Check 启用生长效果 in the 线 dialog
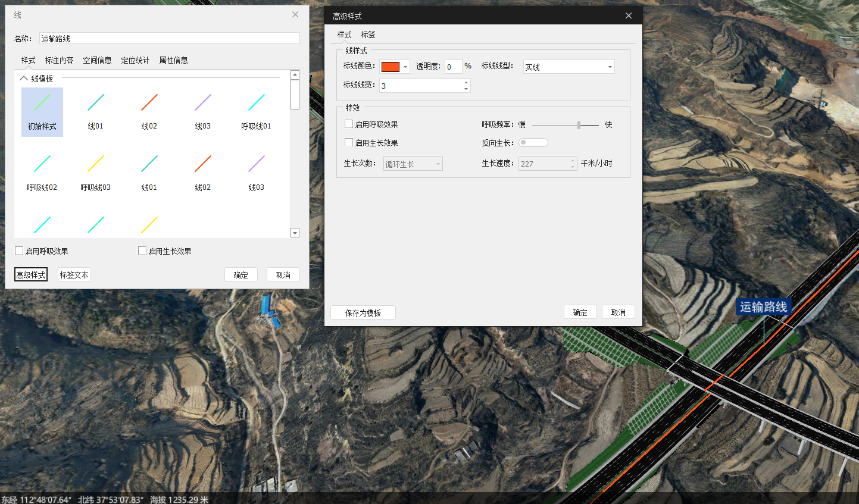Image resolution: width=859 pixels, height=504 pixels. point(142,251)
